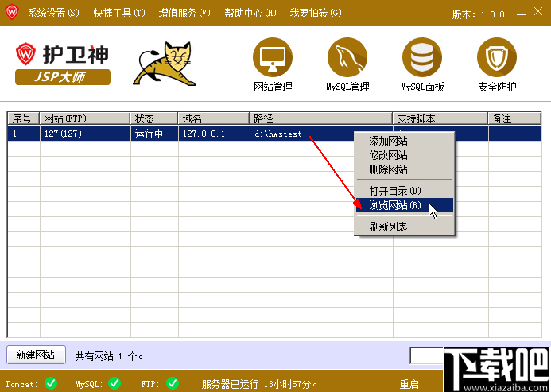Click the d:\hwstest path cell
551x392 pixels.
point(302,134)
